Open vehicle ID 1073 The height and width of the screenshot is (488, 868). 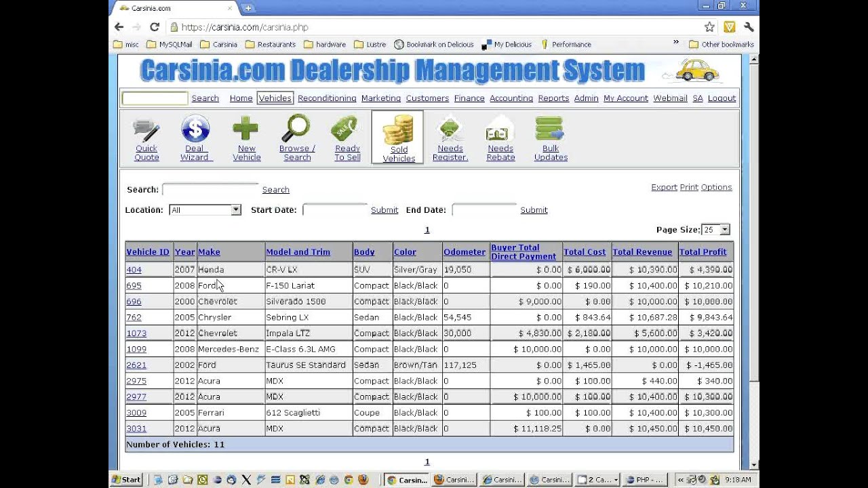[x=136, y=333]
